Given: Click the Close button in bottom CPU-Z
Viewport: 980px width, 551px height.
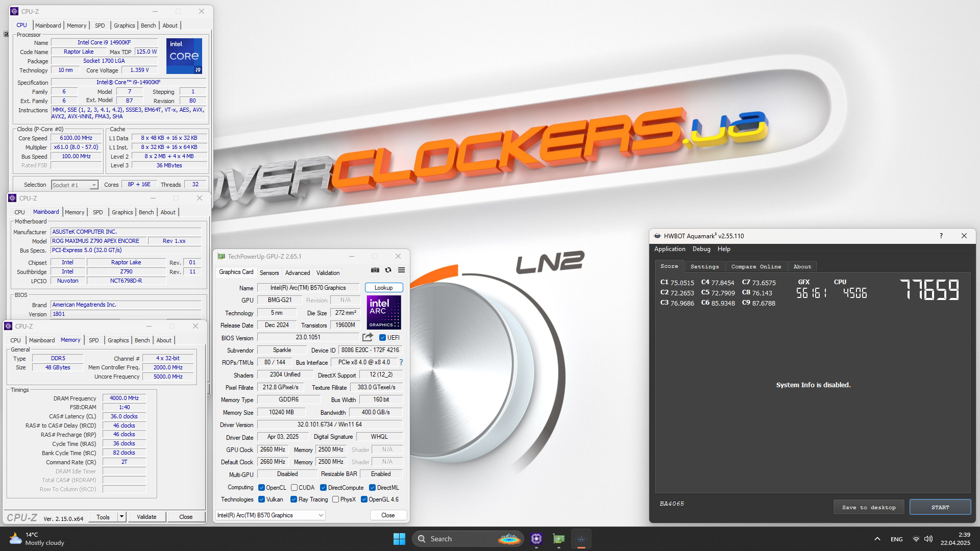Looking at the screenshot, I should coord(186,517).
